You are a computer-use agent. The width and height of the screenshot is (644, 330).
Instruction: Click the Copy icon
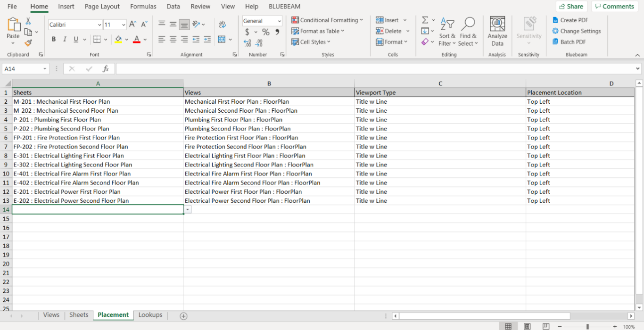(28, 32)
